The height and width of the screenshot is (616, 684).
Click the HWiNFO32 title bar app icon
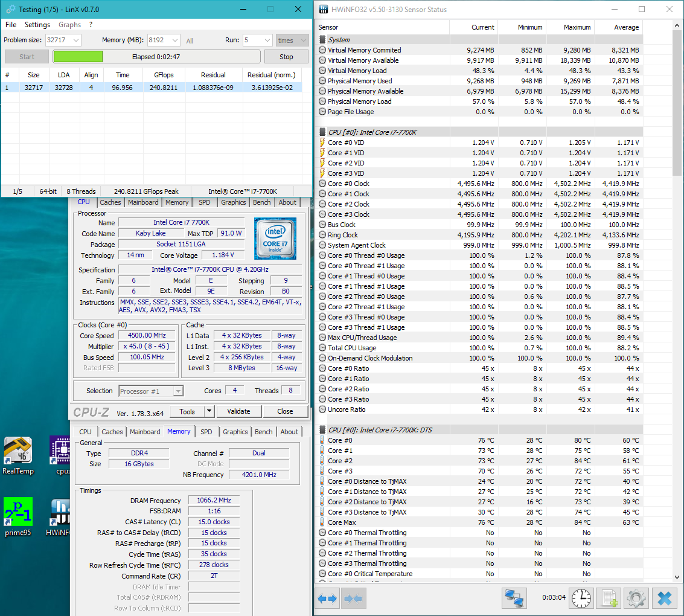pos(324,9)
